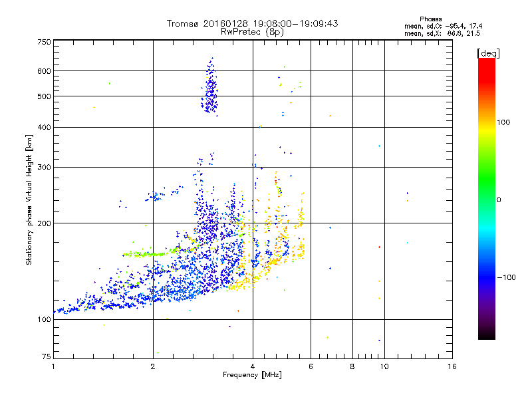Click the x-axis tick label '4'

click(x=253, y=366)
